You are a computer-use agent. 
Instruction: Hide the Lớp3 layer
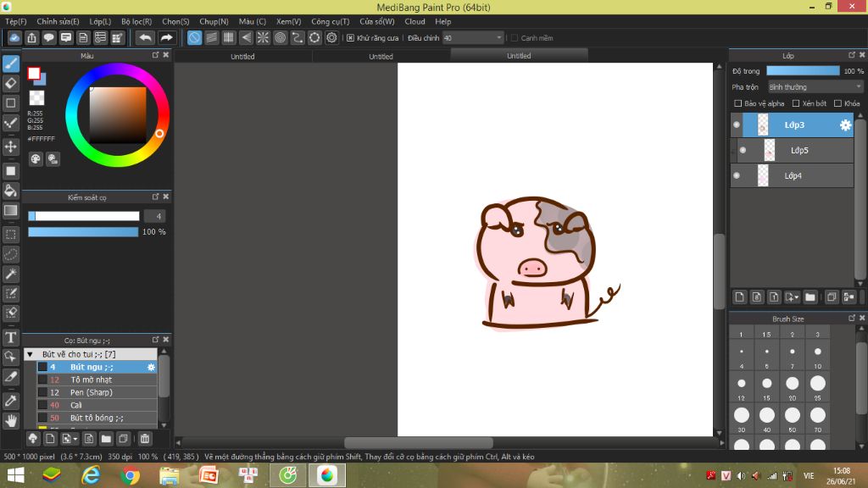[737, 125]
